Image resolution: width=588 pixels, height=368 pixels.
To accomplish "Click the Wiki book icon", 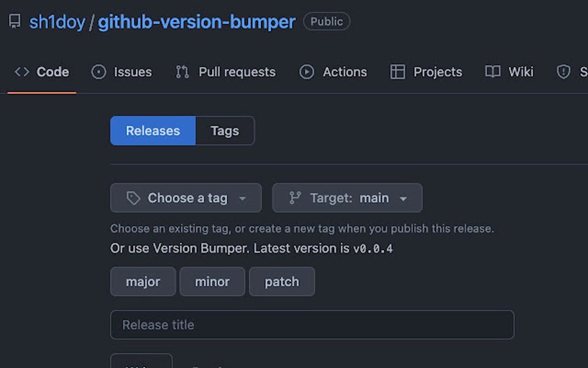I will click(x=492, y=72).
